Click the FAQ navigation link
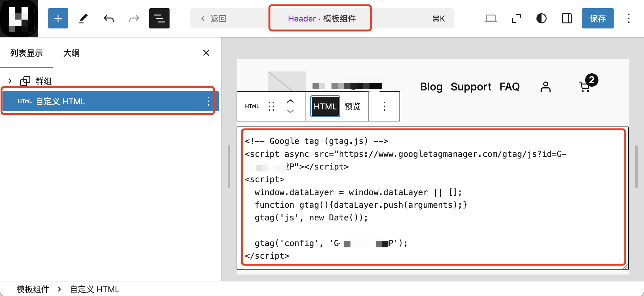This screenshot has width=644, height=296. 510,87
